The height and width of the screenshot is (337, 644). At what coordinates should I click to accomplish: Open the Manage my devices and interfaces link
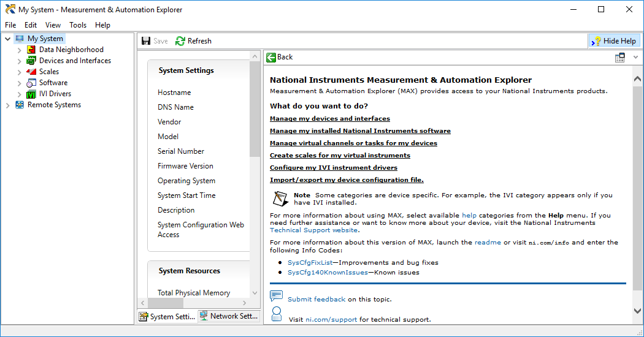[x=330, y=118]
